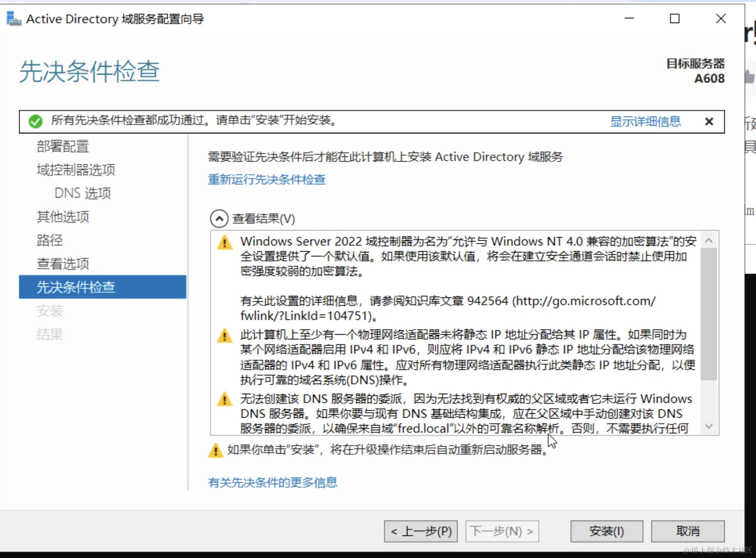Viewport: 756px width, 558px height.
Task: Open 有关先决条件的更多信息 link
Action: [272, 482]
